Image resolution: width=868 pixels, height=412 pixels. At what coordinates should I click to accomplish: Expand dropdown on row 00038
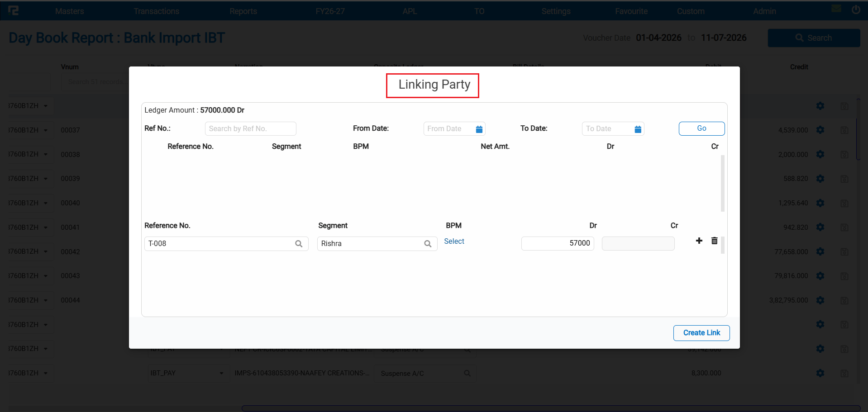tap(46, 154)
